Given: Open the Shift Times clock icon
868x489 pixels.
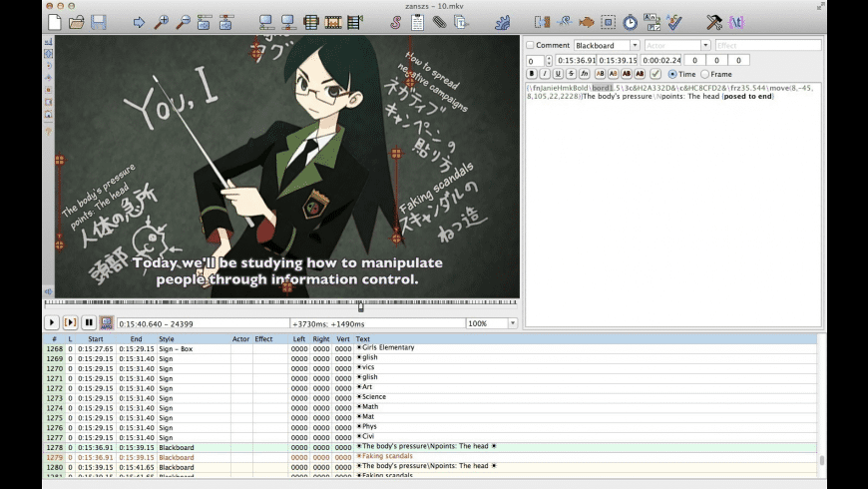Looking at the screenshot, I should 630,22.
